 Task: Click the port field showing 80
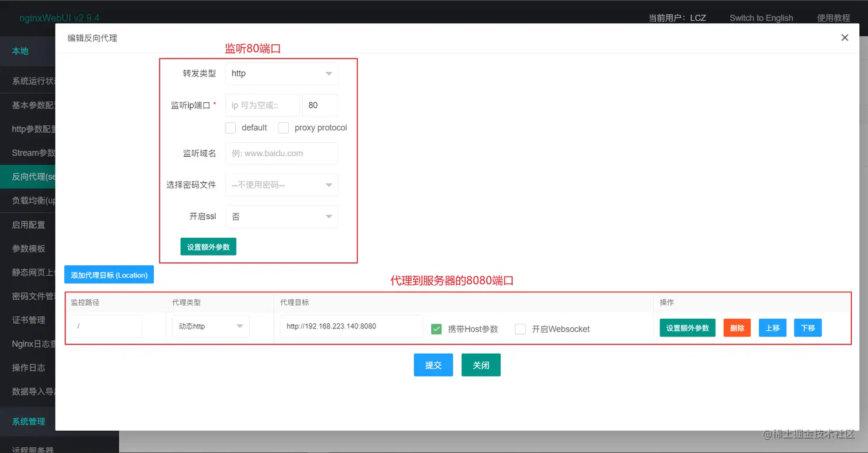pyautogui.click(x=320, y=106)
